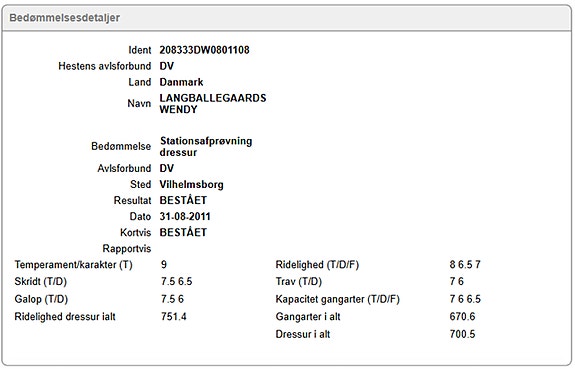Select the Ridelighed scores 8 6.5 7
575x369 pixels.
pyautogui.click(x=465, y=264)
